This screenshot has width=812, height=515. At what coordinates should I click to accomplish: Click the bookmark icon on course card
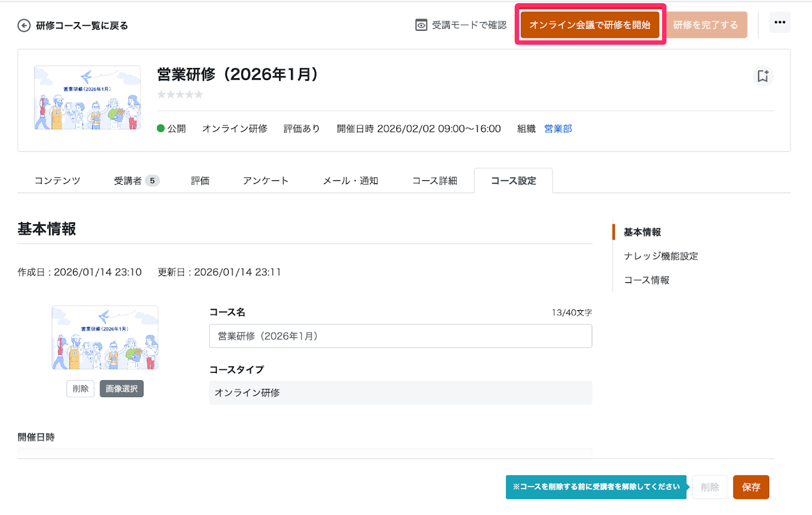tap(763, 76)
